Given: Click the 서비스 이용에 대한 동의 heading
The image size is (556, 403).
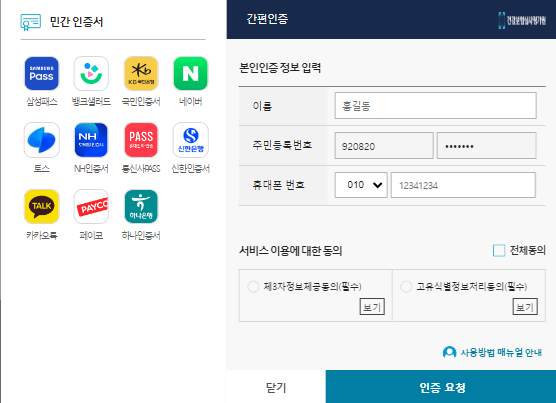Looking at the screenshot, I should 290,251.
